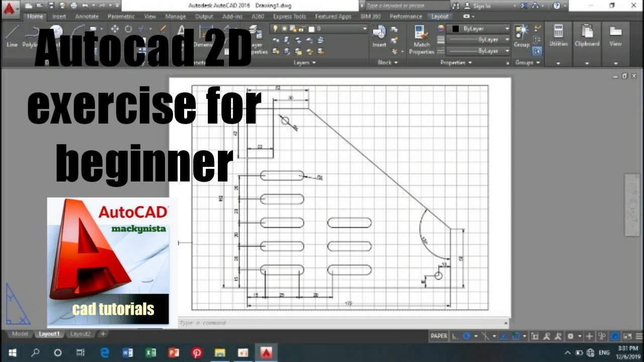This screenshot has width=644, height=362.
Task: Activate Match Properties tool
Action: [x=422, y=39]
